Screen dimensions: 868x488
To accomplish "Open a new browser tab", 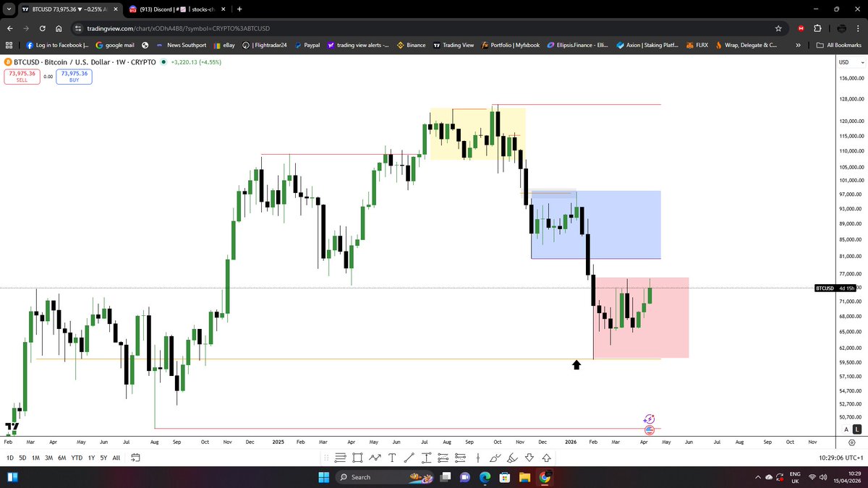I will point(239,9).
